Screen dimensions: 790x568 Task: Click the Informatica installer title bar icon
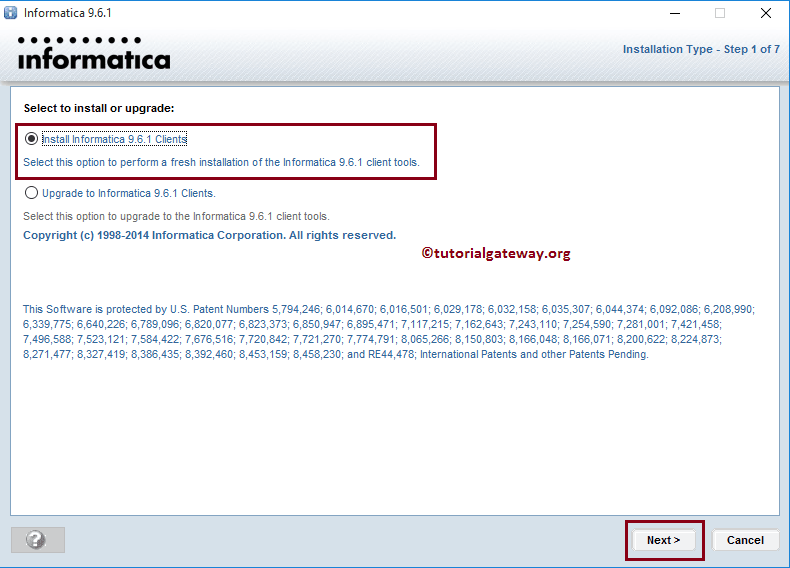click(10, 13)
